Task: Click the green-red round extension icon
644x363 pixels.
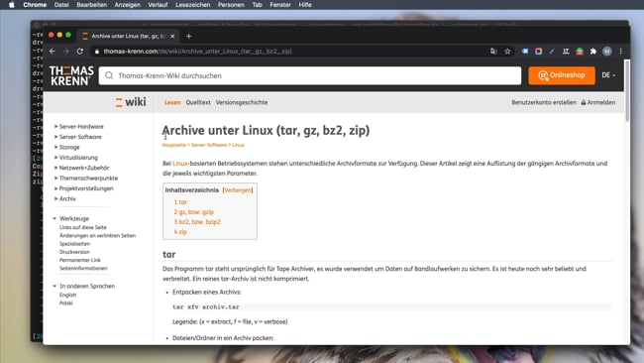Action: [580, 52]
